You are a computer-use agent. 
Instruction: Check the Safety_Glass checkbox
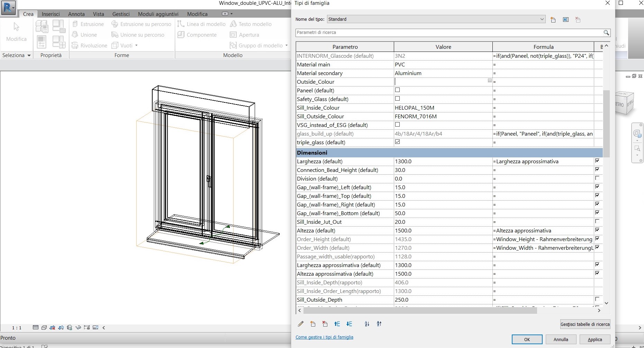coord(397,99)
